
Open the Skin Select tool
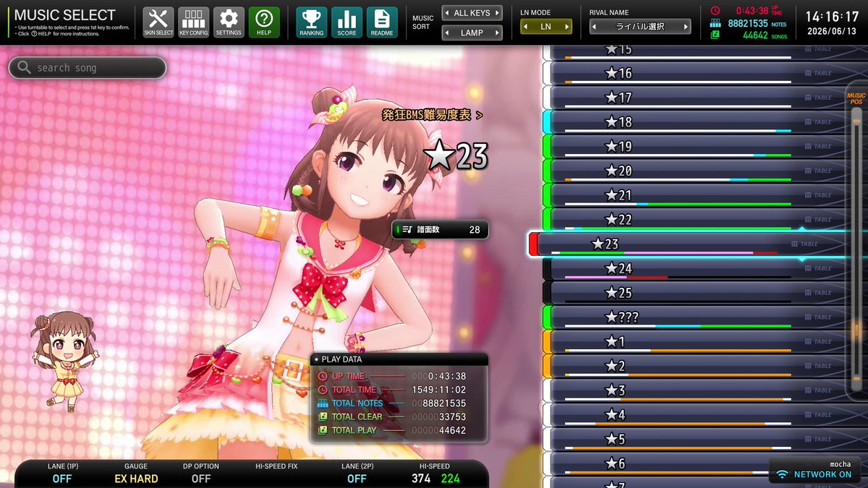coord(158,22)
